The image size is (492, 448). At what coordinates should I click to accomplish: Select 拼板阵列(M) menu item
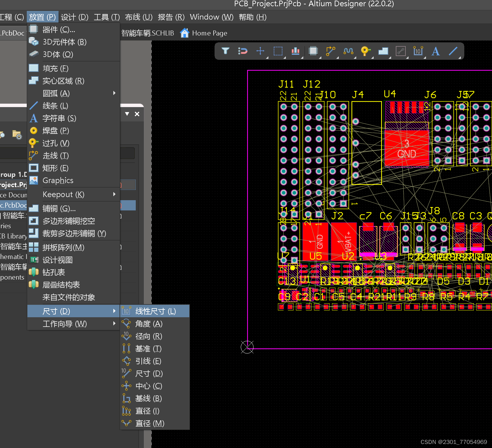tap(73, 248)
